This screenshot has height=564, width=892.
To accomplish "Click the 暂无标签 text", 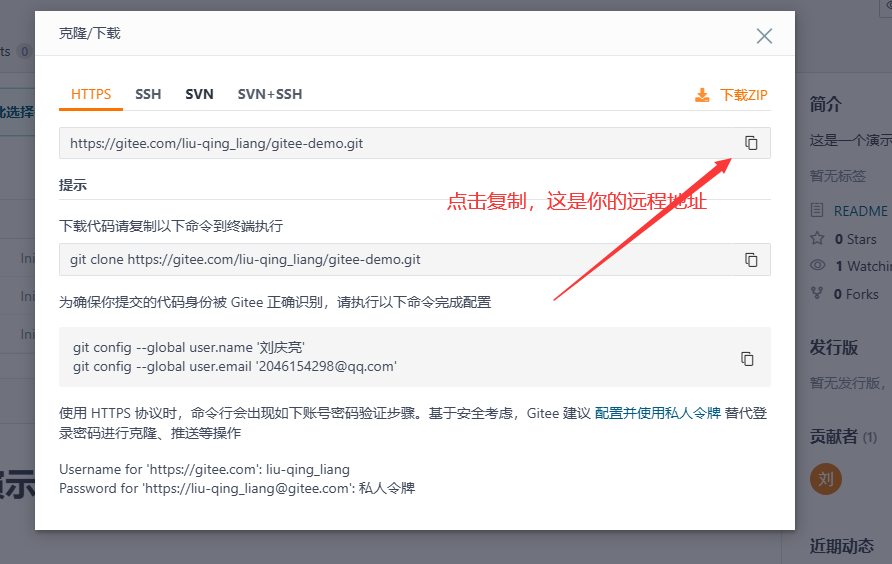I will click(x=837, y=176).
